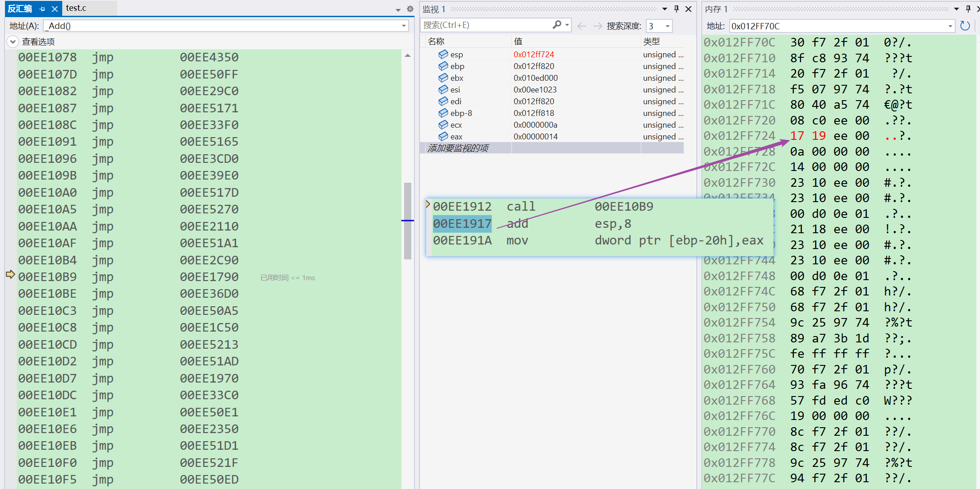Select the esi watch row icon
The width and height of the screenshot is (980, 489).
point(443,89)
